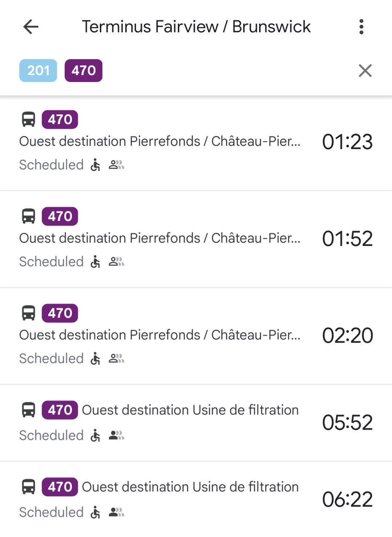Toggle the purple 470 route filter chip

click(83, 70)
